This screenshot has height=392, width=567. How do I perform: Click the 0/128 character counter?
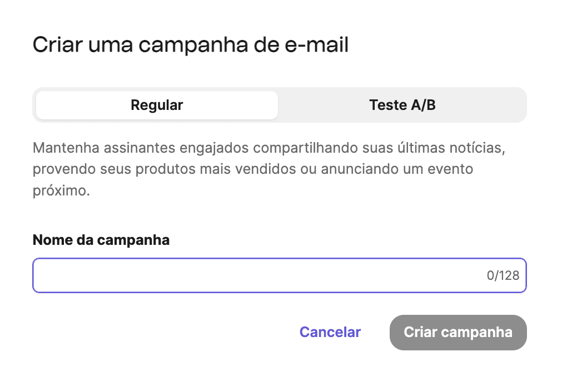click(x=503, y=275)
